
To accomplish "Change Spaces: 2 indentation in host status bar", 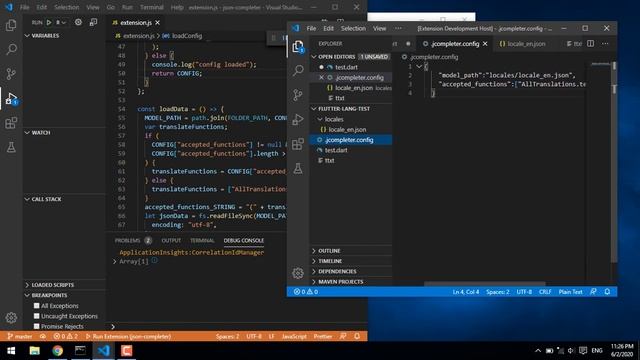I will coord(498,292).
